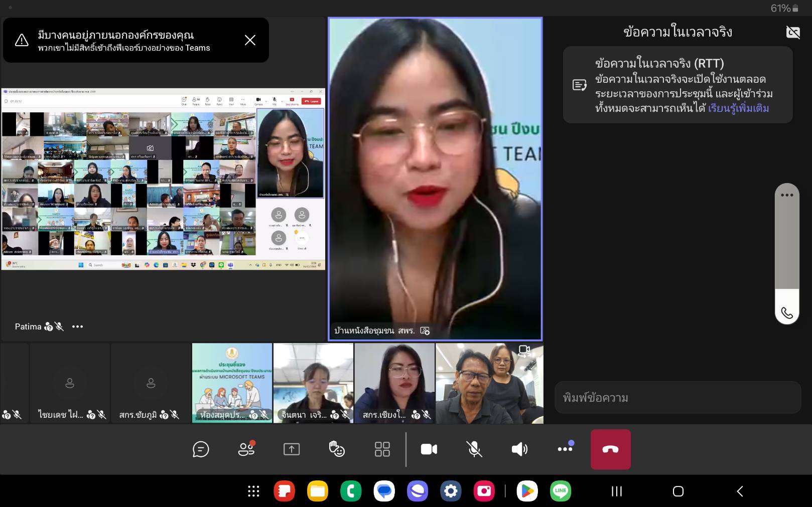Screen dimensions: 812x507
Task: Click the เรียนรู้เพิ่มเติม link
Action: click(738, 108)
